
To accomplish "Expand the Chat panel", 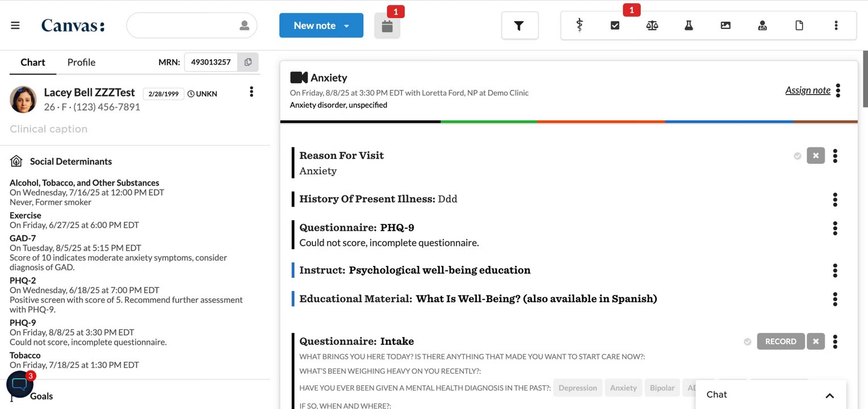I will [829, 395].
